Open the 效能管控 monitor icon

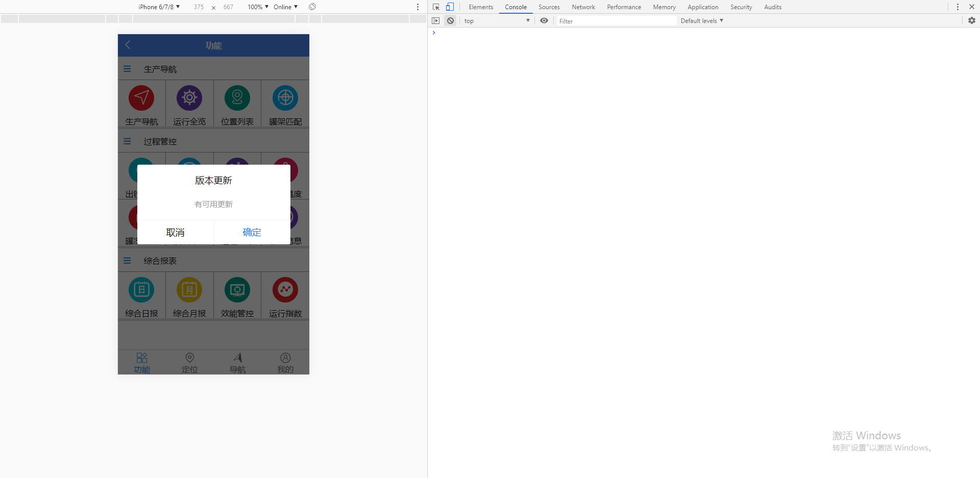(x=237, y=290)
